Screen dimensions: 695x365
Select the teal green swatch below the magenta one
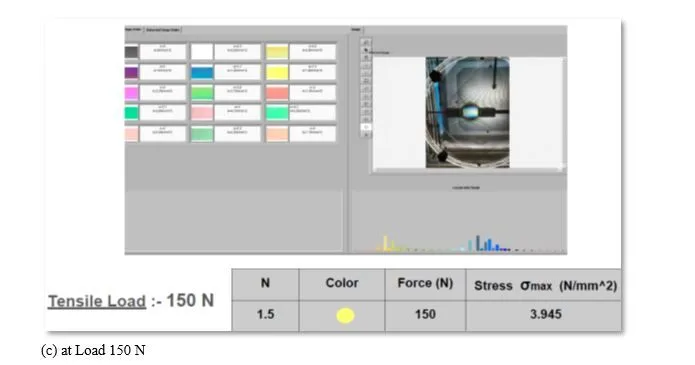(132, 113)
